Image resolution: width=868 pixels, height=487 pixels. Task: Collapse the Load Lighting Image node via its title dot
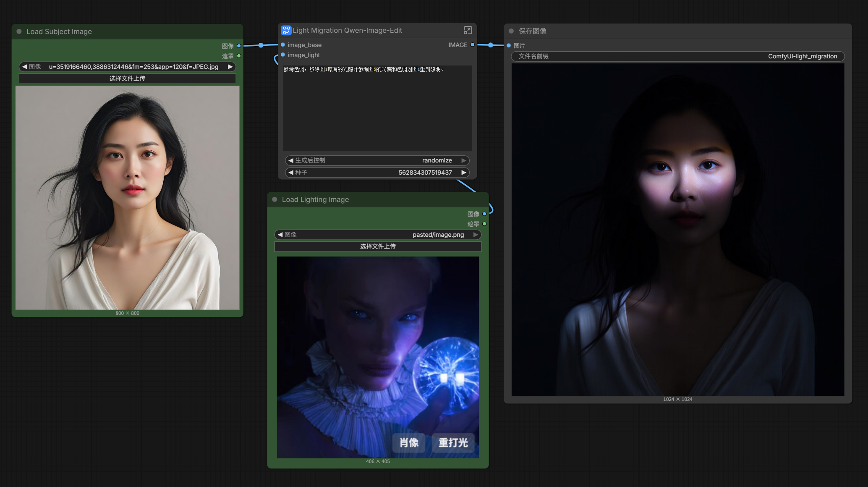tap(275, 199)
